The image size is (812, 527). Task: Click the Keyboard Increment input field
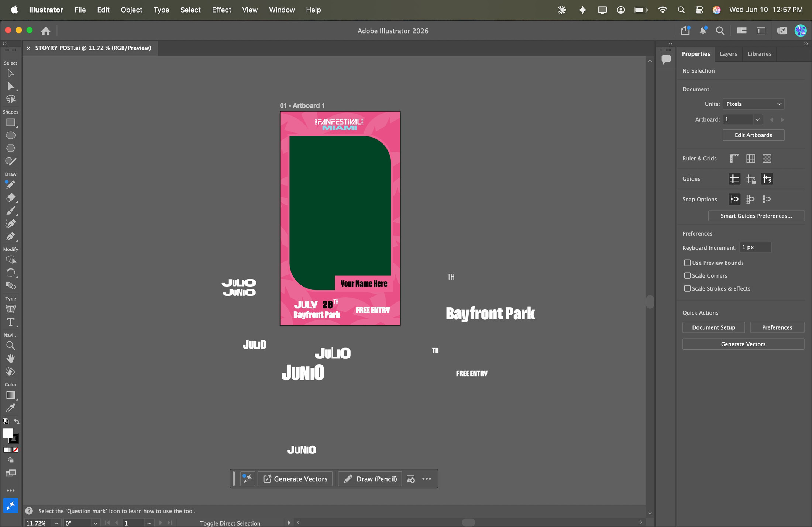tap(755, 247)
